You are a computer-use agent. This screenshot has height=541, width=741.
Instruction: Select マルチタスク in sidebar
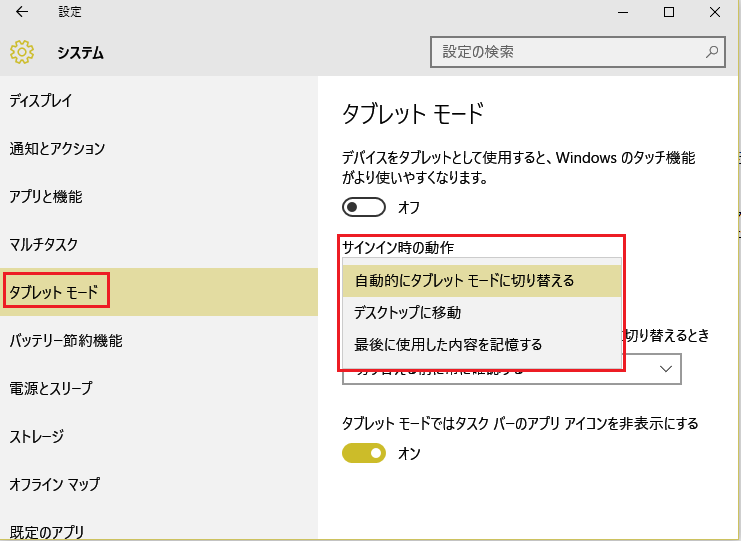[x=43, y=244]
